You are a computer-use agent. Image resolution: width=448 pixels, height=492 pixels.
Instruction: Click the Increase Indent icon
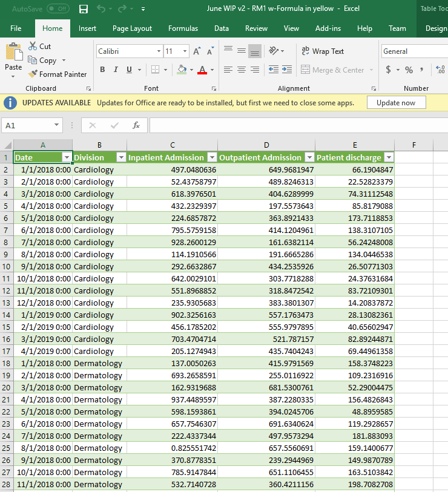286,70
